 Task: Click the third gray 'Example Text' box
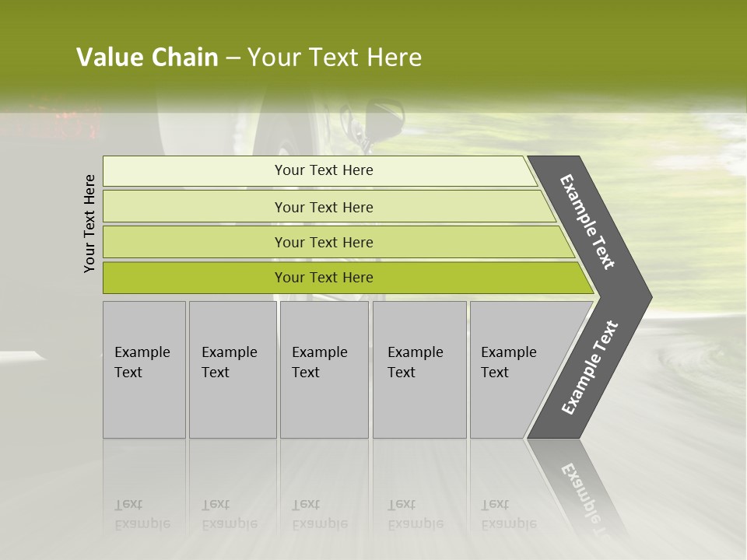point(324,369)
